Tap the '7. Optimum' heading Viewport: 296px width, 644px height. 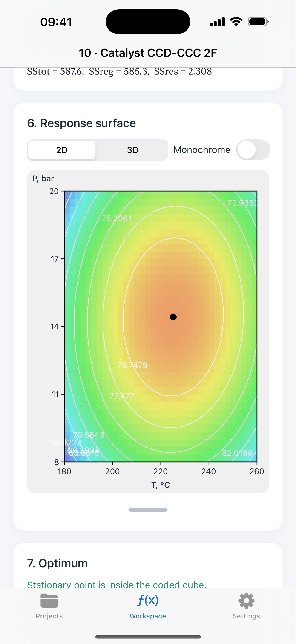click(57, 563)
